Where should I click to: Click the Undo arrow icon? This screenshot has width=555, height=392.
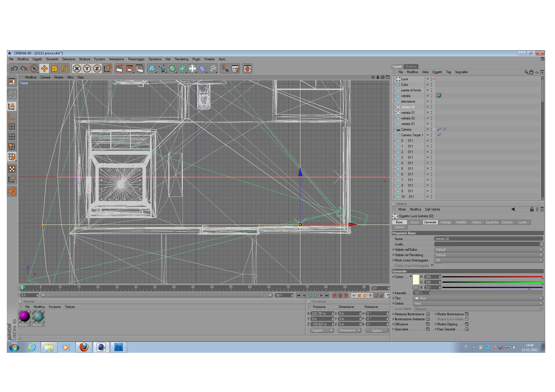14,69
